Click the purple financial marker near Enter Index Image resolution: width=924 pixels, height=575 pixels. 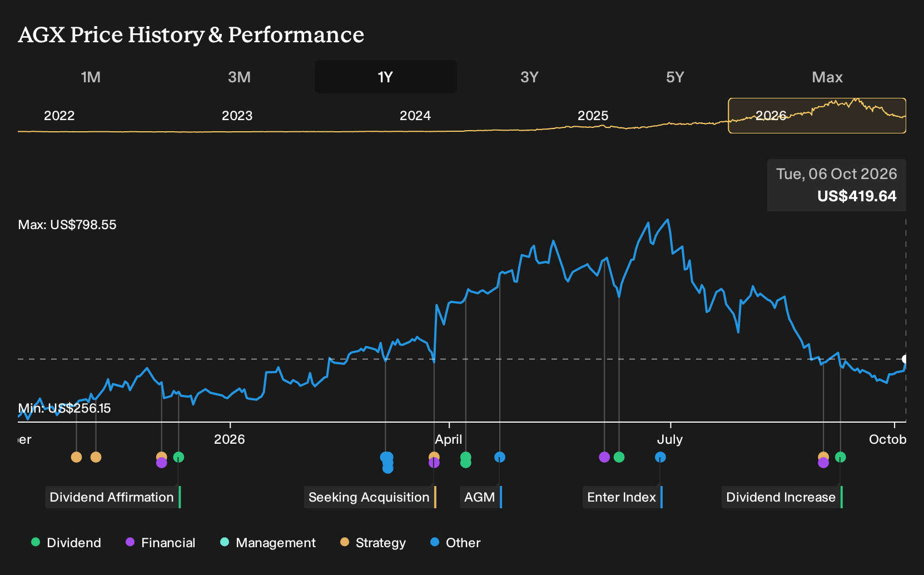pos(604,457)
